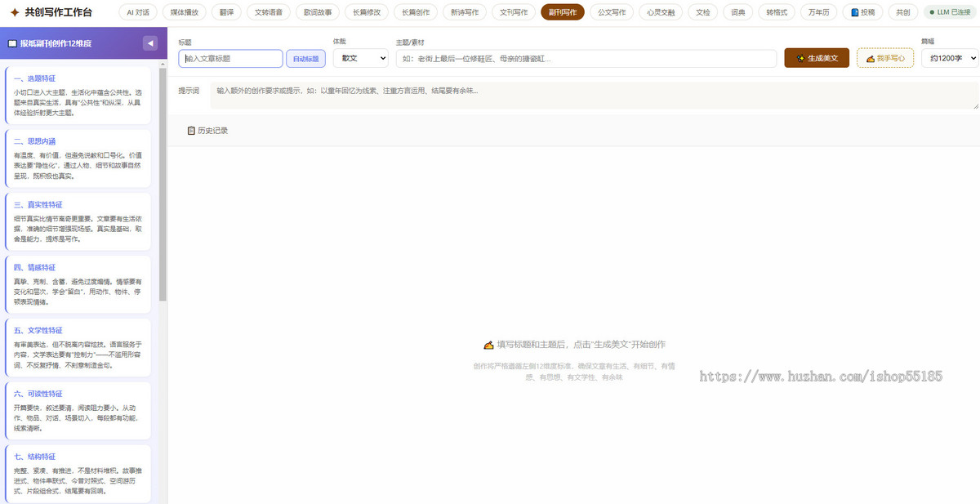Click the 六、可读性特征 card heading
The width and height of the screenshot is (980, 504).
tap(38, 393)
